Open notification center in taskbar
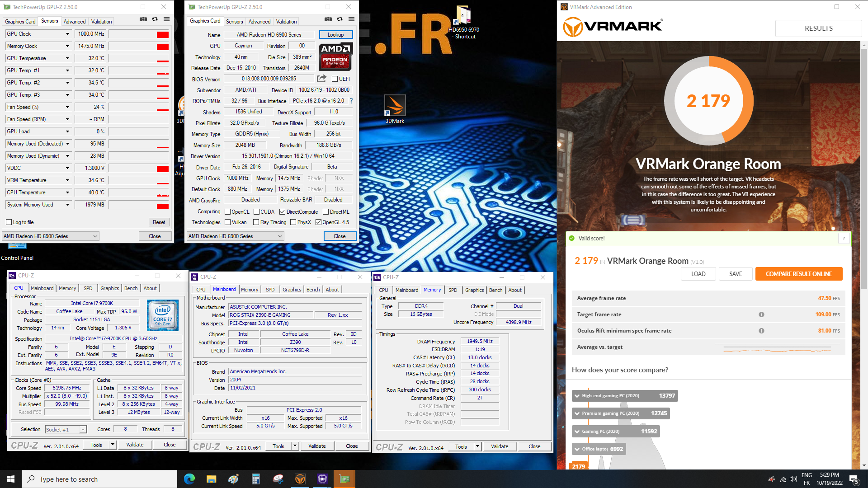Screen dimensions: 868x488 coord(854,479)
